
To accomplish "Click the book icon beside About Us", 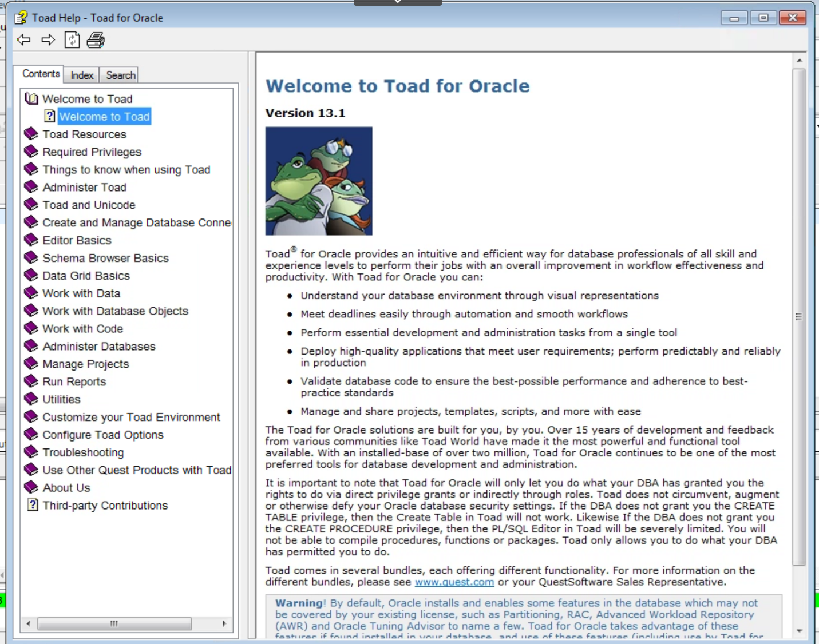I will (x=31, y=487).
